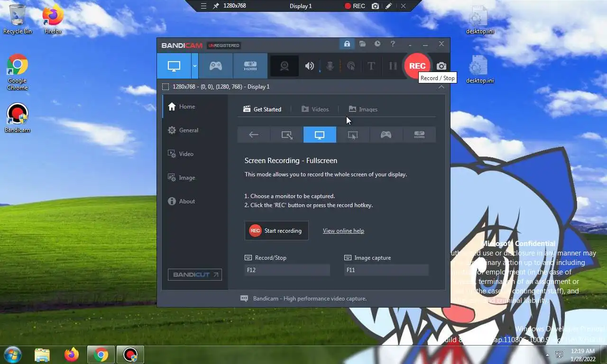This screenshot has width=607, height=364.
Task: Open the View online help link
Action: click(343, 231)
